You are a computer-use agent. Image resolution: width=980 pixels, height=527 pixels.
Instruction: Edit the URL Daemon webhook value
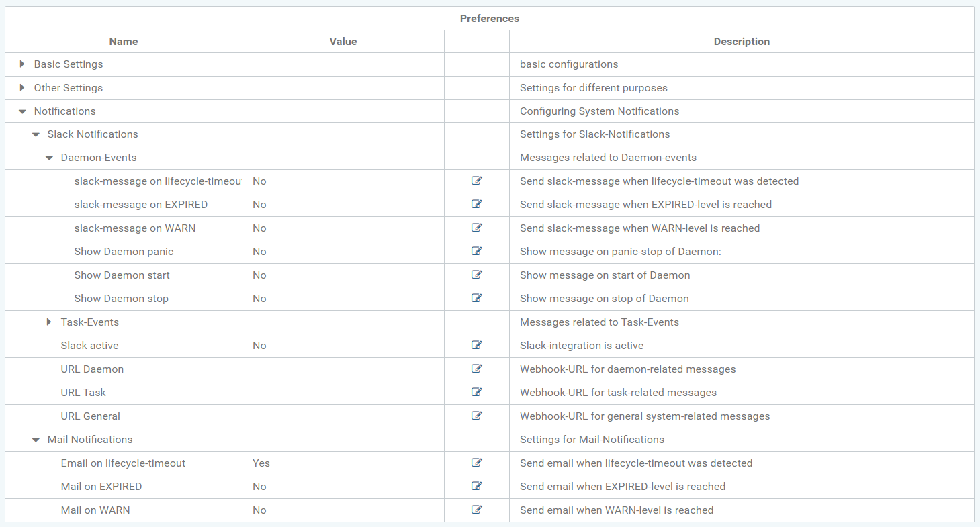[477, 369]
